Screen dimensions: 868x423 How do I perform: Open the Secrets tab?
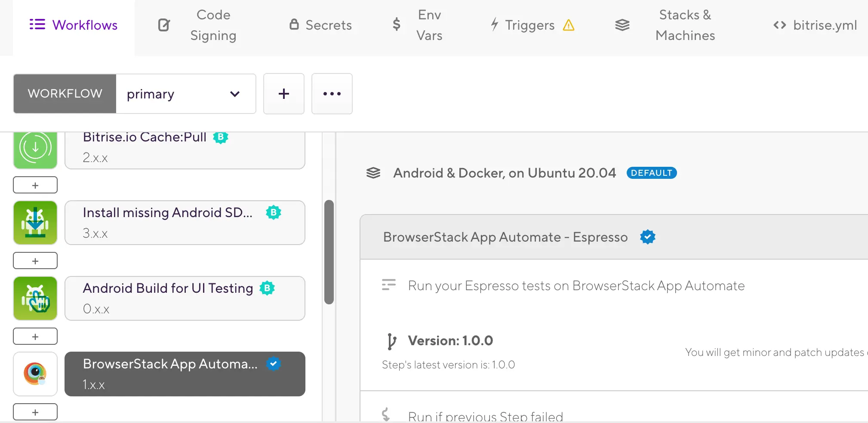click(320, 25)
